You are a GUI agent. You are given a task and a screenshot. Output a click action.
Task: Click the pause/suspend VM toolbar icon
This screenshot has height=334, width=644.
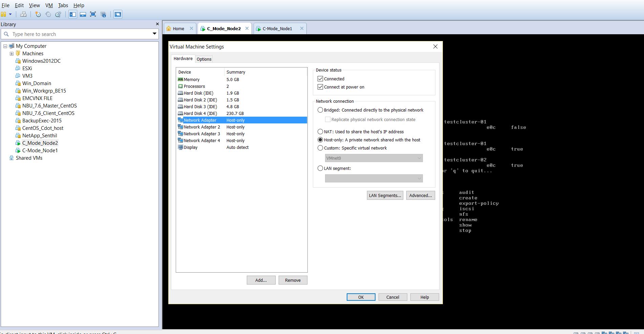(3, 14)
